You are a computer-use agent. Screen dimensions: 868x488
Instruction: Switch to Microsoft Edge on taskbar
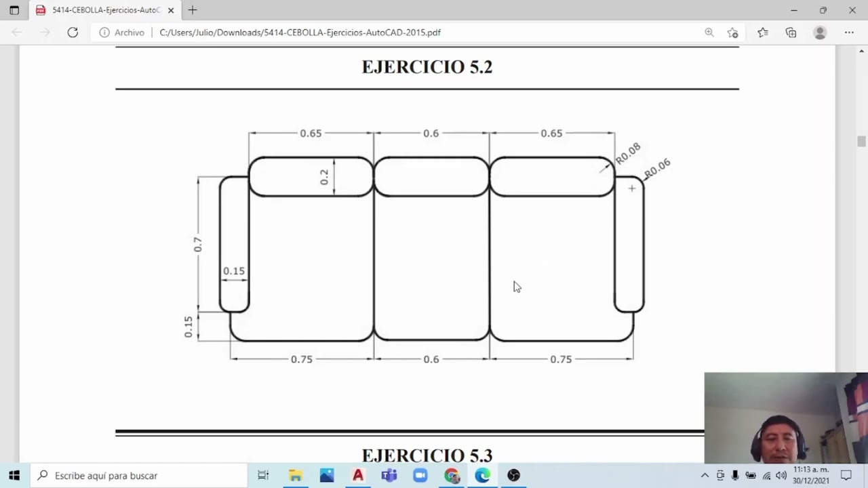click(x=482, y=475)
